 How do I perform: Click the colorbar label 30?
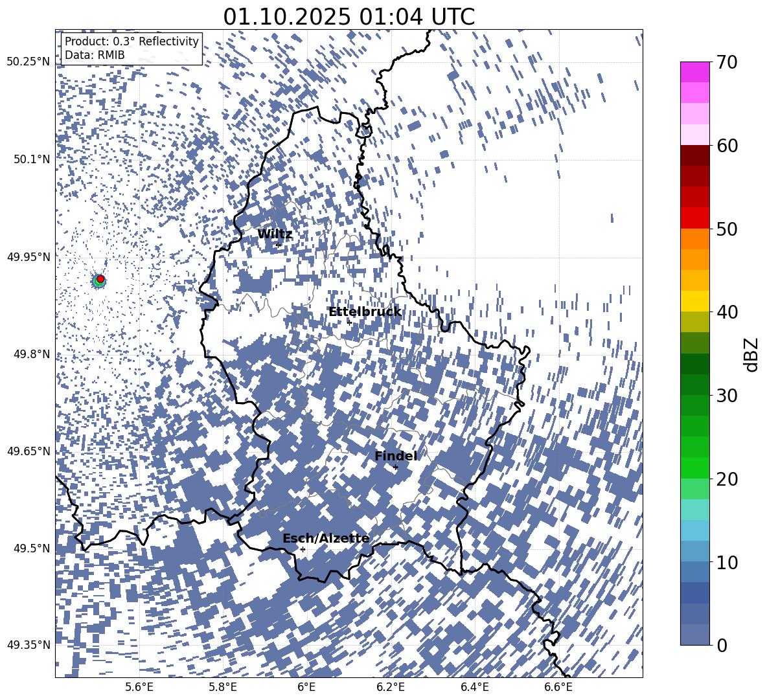click(x=727, y=395)
